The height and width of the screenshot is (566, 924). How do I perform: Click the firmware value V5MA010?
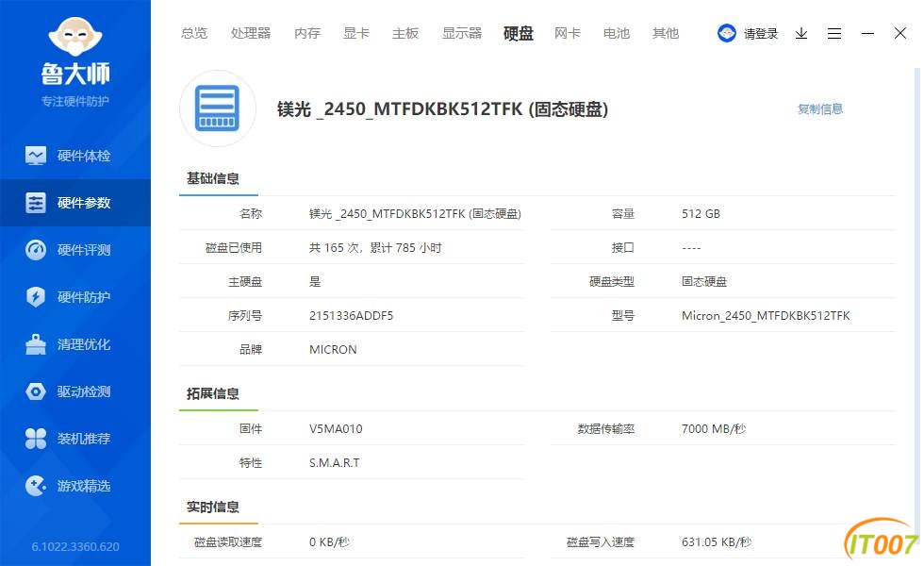click(336, 428)
